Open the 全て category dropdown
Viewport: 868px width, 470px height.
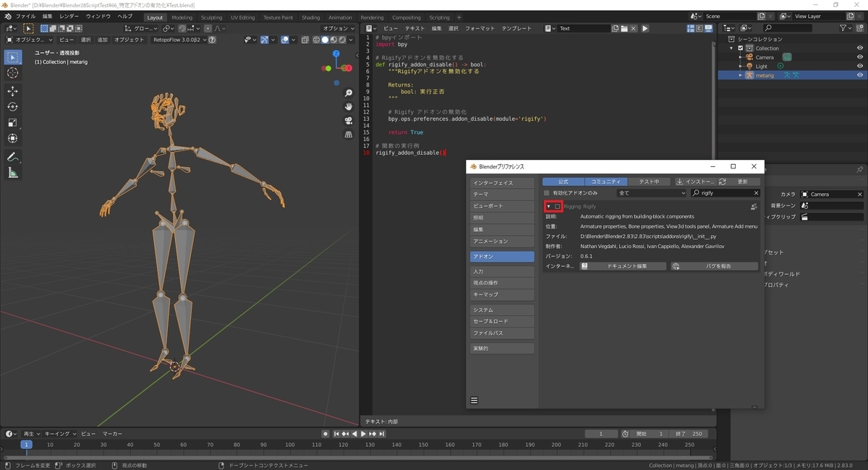point(651,193)
